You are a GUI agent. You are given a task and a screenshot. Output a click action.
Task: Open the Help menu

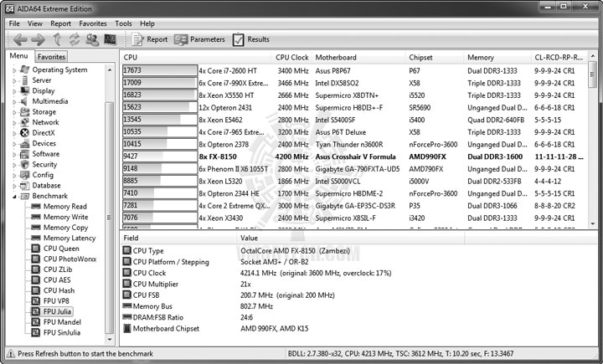point(147,23)
